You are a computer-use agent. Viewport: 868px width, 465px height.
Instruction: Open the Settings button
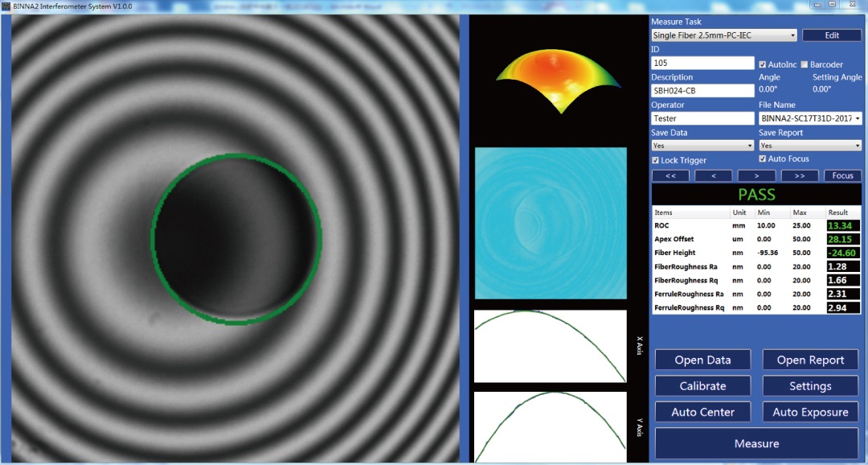(x=810, y=386)
